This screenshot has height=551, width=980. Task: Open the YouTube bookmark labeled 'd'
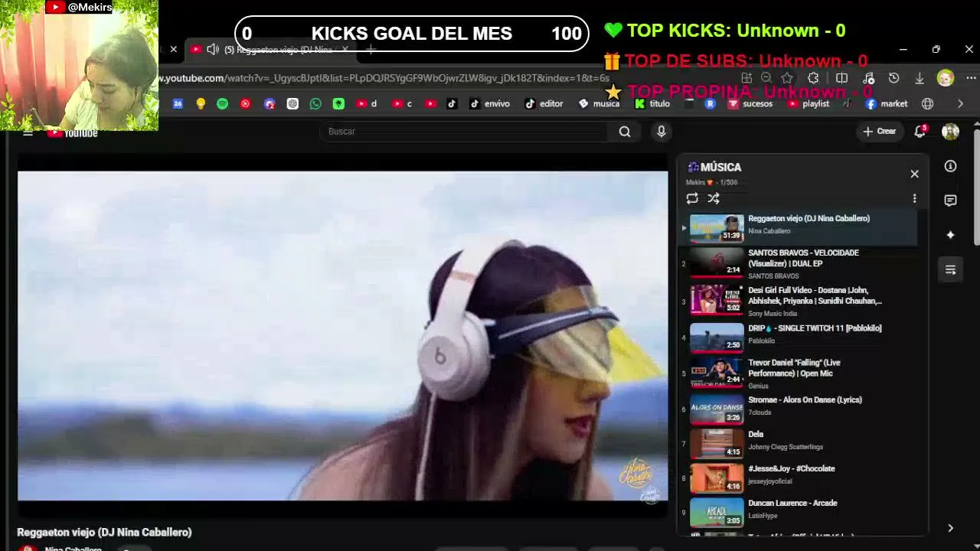(x=367, y=104)
